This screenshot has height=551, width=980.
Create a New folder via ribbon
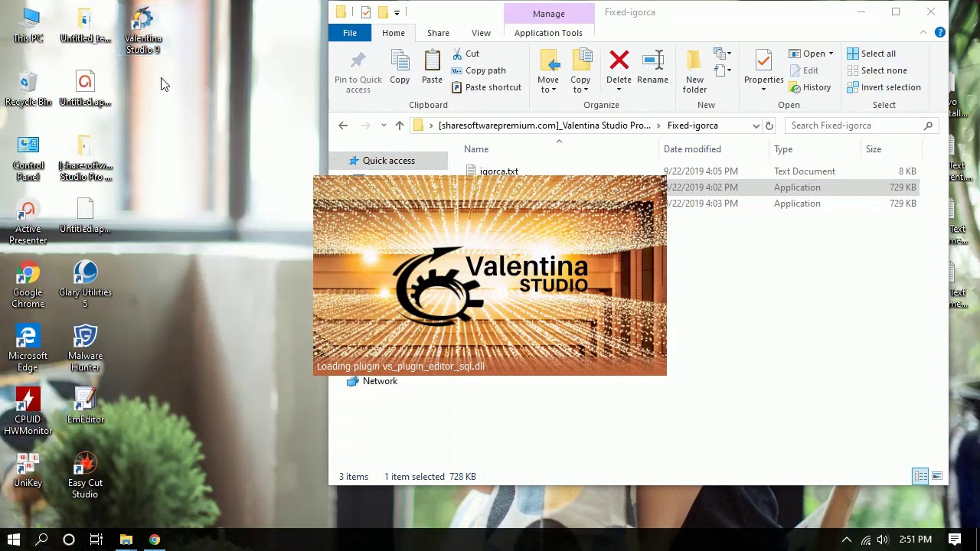point(694,73)
